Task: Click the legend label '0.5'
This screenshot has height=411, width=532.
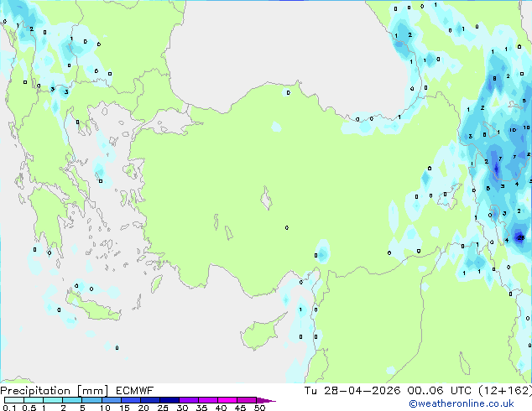Action: pos(29,408)
